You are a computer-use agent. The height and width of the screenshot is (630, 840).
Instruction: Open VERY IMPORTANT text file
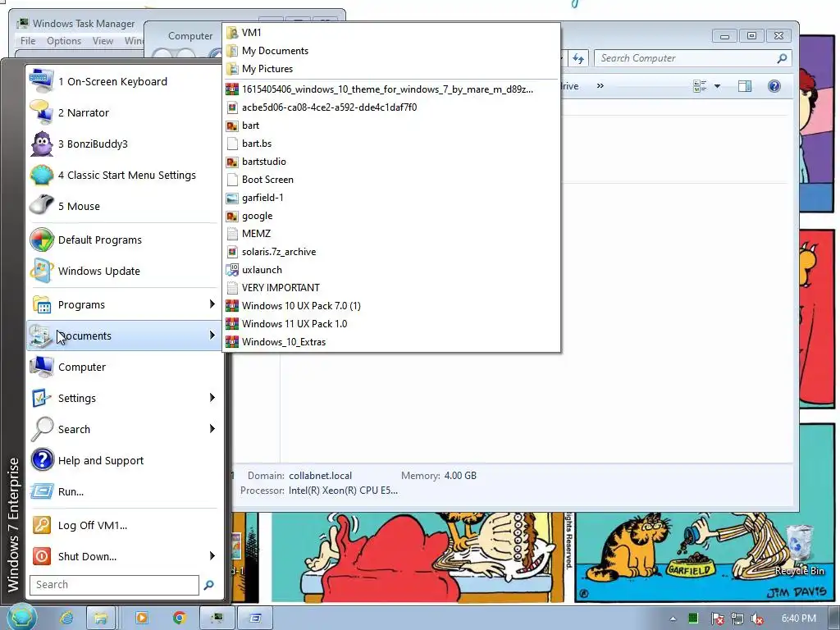click(x=391, y=288)
